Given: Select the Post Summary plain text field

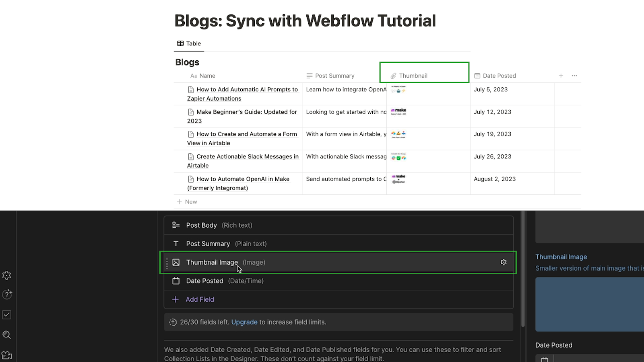Looking at the screenshot, I should coord(339,244).
